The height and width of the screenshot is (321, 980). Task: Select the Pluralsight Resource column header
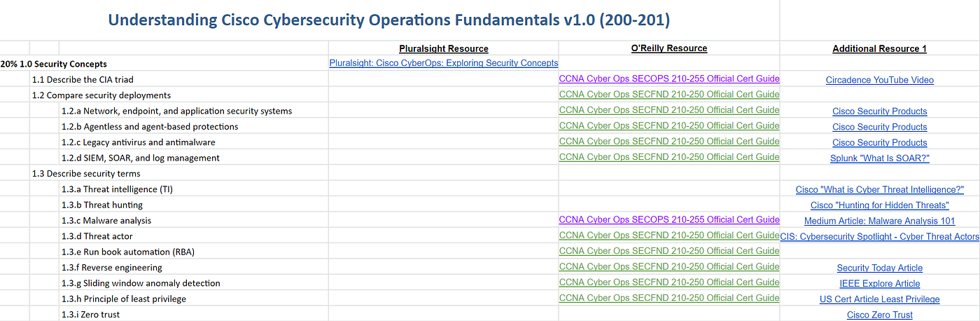pos(444,48)
